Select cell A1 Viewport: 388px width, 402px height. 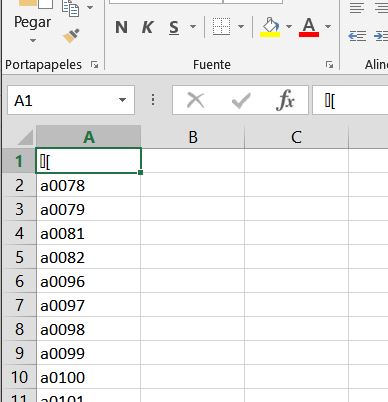[88, 161]
